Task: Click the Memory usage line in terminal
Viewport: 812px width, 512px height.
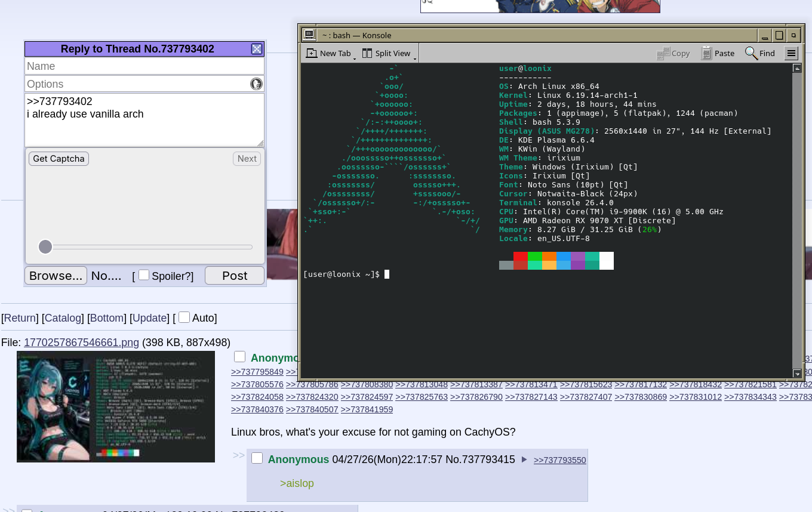Action: 580,230
